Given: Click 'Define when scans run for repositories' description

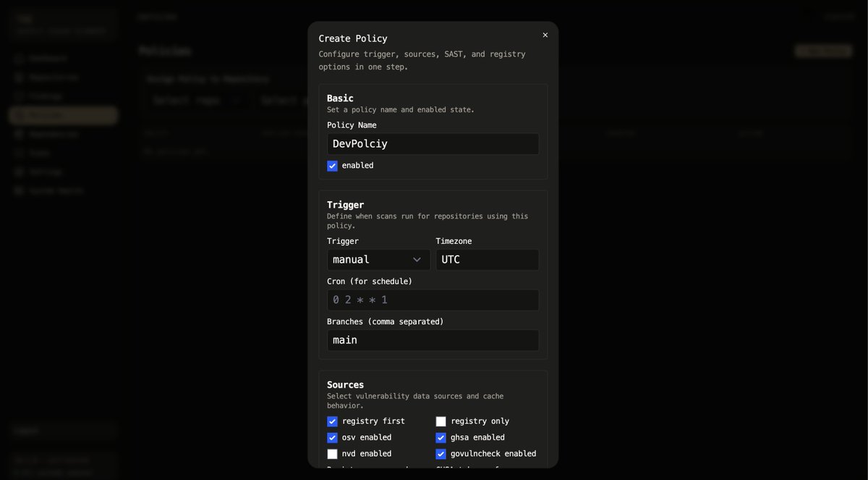Looking at the screenshot, I should pyautogui.click(x=427, y=221).
